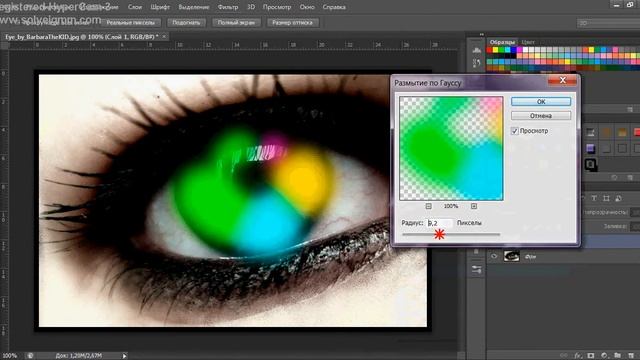Pick the cyan swatch in the first swatch row
Image resolution: width=640 pixels, height=360 pixels.
[x=507, y=50]
